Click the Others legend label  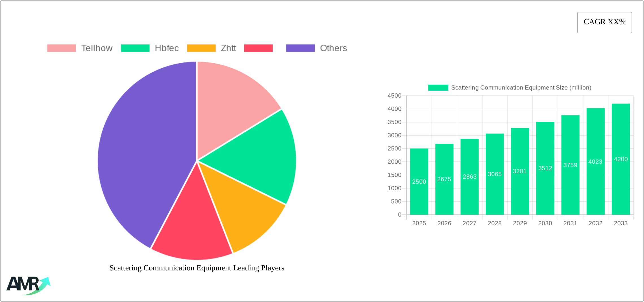(334, 48)
